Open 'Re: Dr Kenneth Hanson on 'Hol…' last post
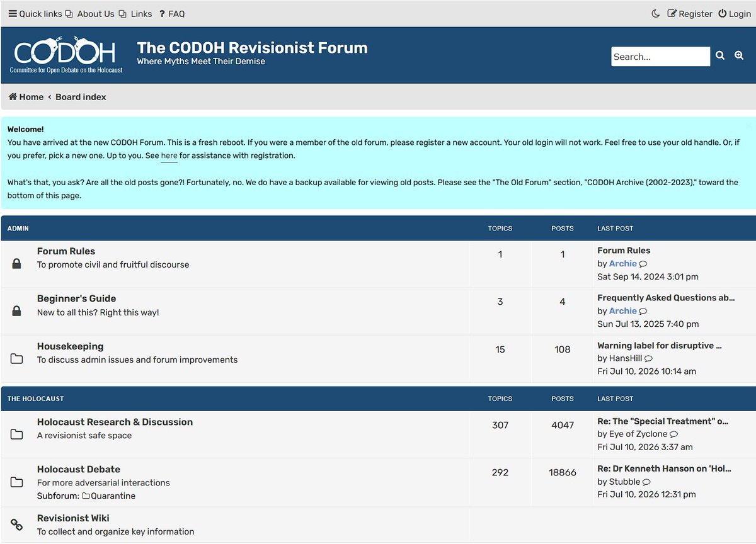 click(x=665, y=468)
